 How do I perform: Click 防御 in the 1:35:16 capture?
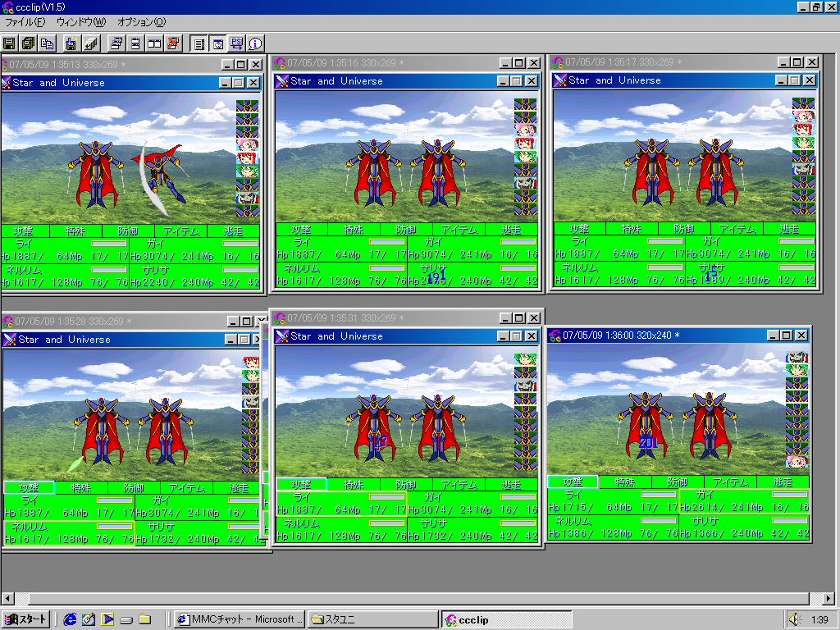(x=406, y=230)
